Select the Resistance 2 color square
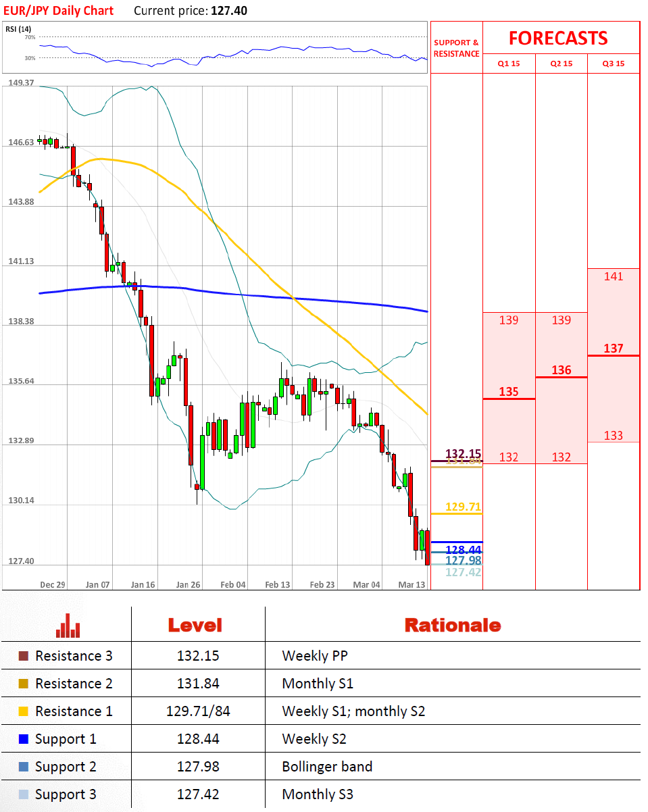 tap(24, 684)
